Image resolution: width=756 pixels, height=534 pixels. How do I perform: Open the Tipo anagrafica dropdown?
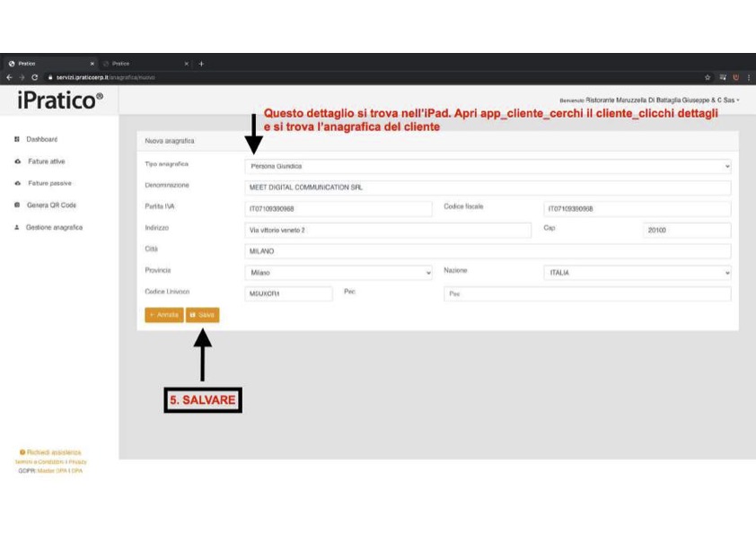[x=488, y=166]
